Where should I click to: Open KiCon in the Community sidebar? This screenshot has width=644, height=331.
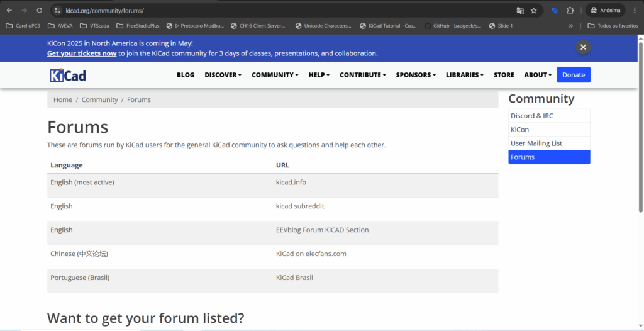[x=549, y=130]
